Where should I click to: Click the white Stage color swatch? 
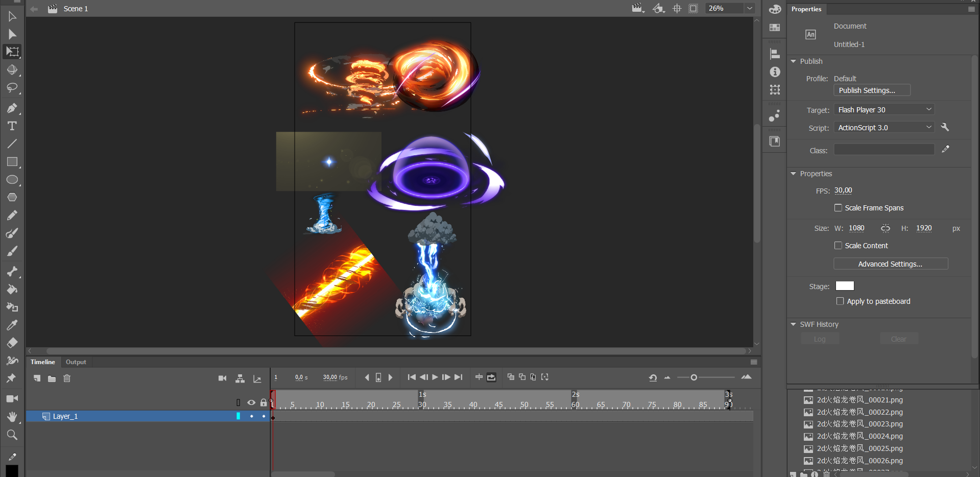click(x=845, y=286)
